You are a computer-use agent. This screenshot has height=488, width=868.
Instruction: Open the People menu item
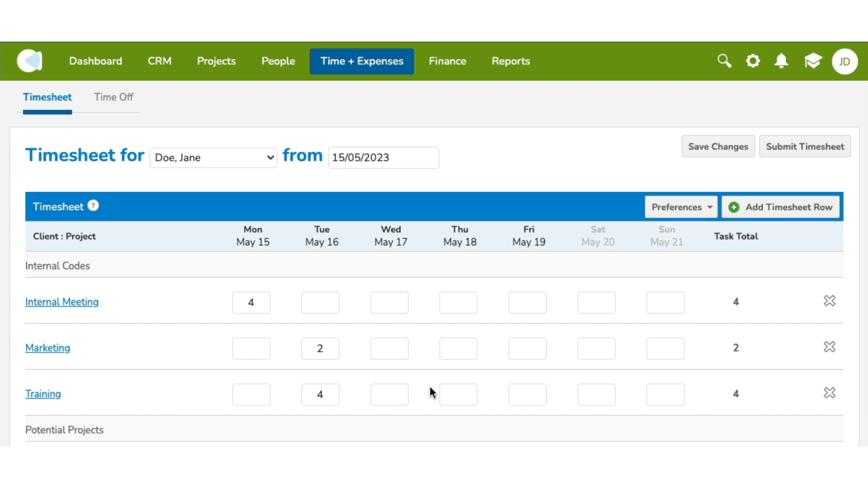point(278,61)
